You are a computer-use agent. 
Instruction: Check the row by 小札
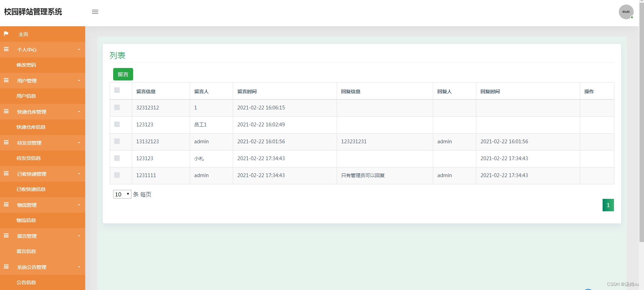(117, 158)
